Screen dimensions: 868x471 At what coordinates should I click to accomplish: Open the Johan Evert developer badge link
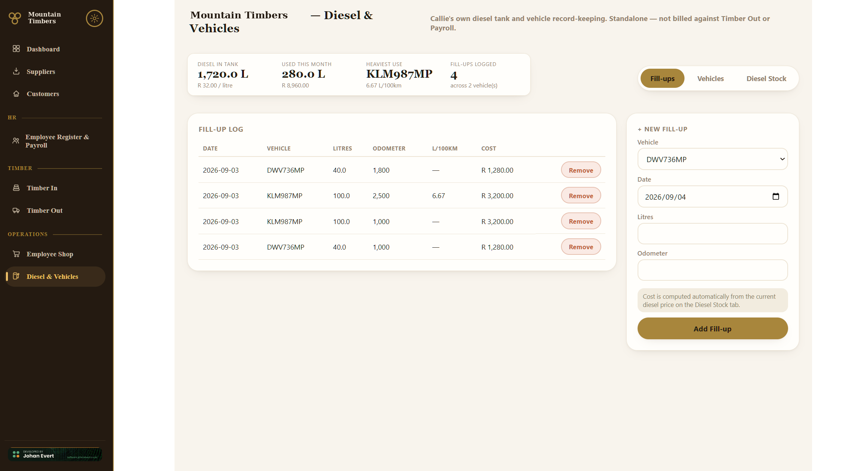[55, 454]
